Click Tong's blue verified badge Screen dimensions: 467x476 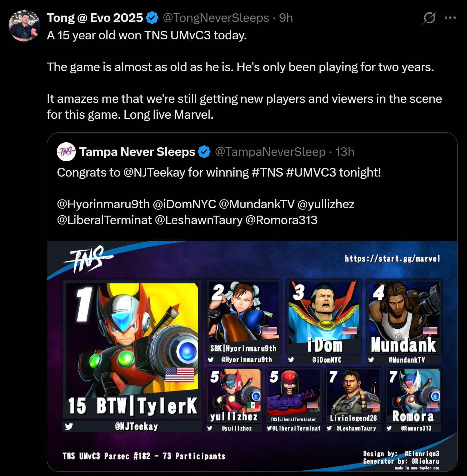point(152,18)
